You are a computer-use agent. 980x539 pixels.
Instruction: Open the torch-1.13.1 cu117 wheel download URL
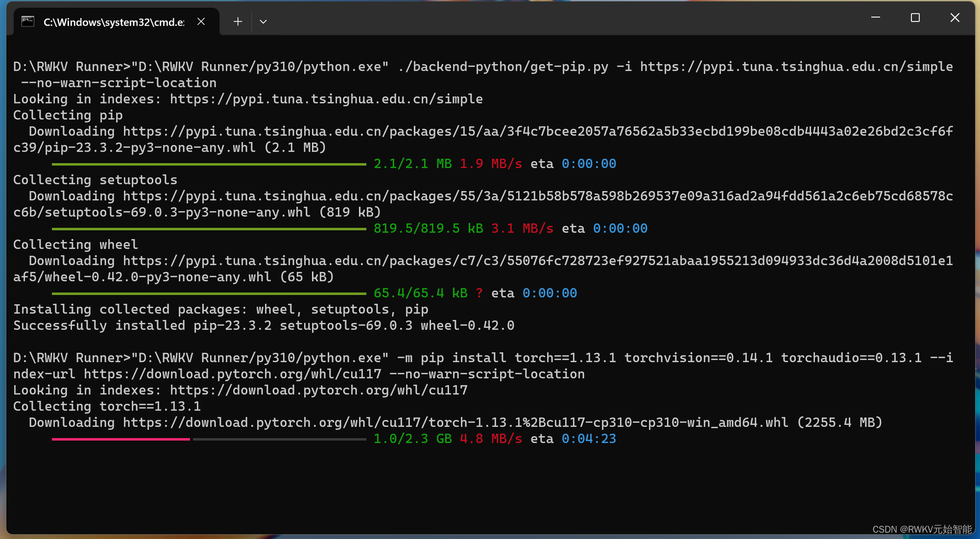tap(455, 422)
